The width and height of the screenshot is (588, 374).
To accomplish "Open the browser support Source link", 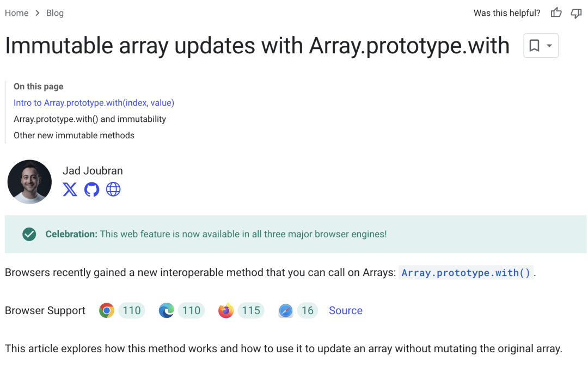I will click(346, 311).
